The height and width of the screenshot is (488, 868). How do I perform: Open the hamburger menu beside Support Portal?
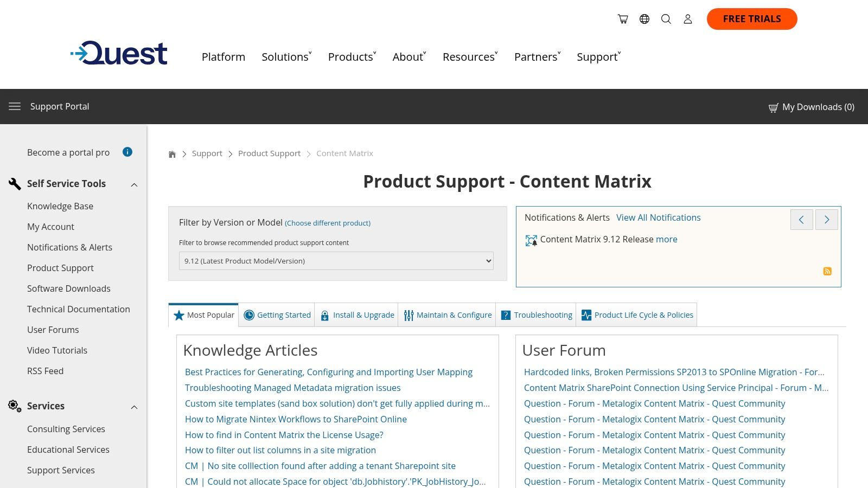point(15,106)
